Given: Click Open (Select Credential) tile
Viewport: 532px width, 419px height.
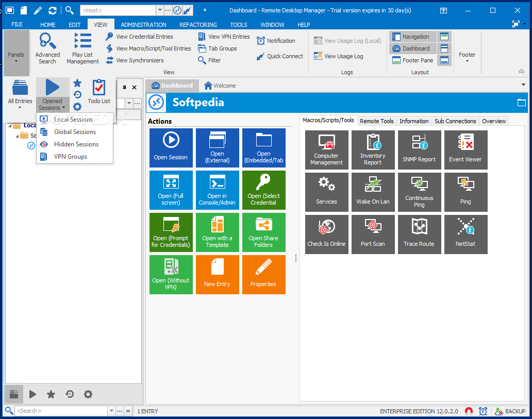Looking at the screenshot, I should 264,190.
